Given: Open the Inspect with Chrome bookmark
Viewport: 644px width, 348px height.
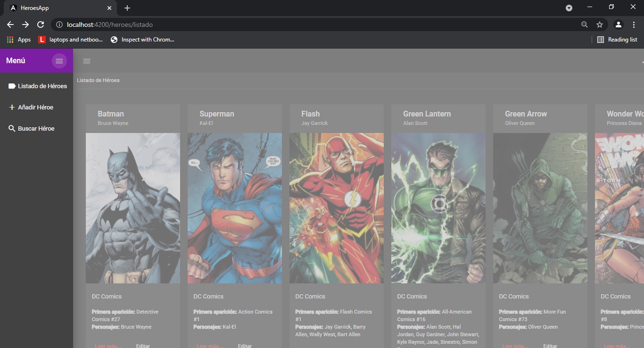Looking at the screenshot, I should 142,40.
